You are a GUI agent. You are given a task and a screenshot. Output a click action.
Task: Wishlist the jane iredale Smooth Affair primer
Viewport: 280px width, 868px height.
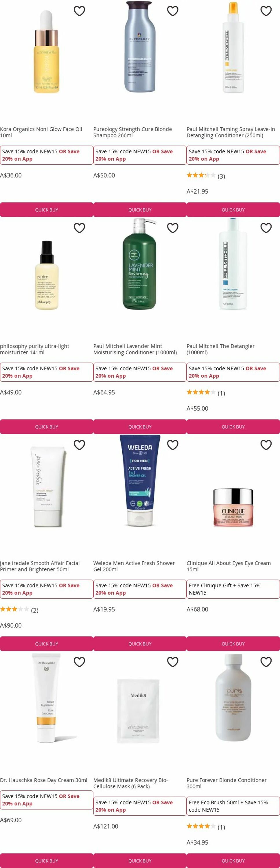[x=79, y=445]
